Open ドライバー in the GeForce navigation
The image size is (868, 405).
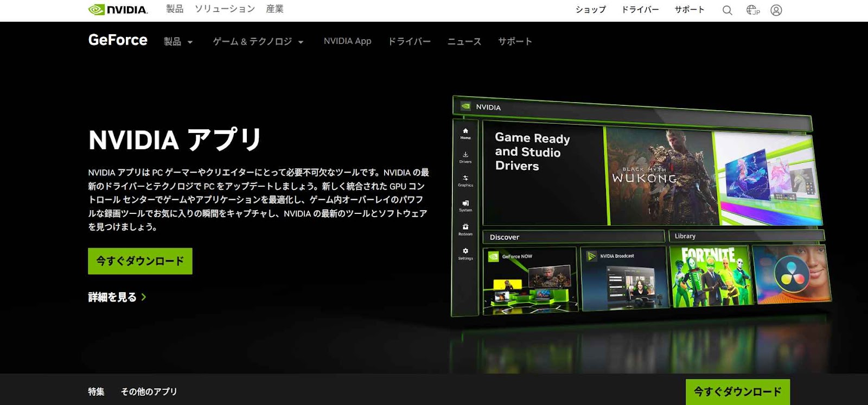(409, 41)
